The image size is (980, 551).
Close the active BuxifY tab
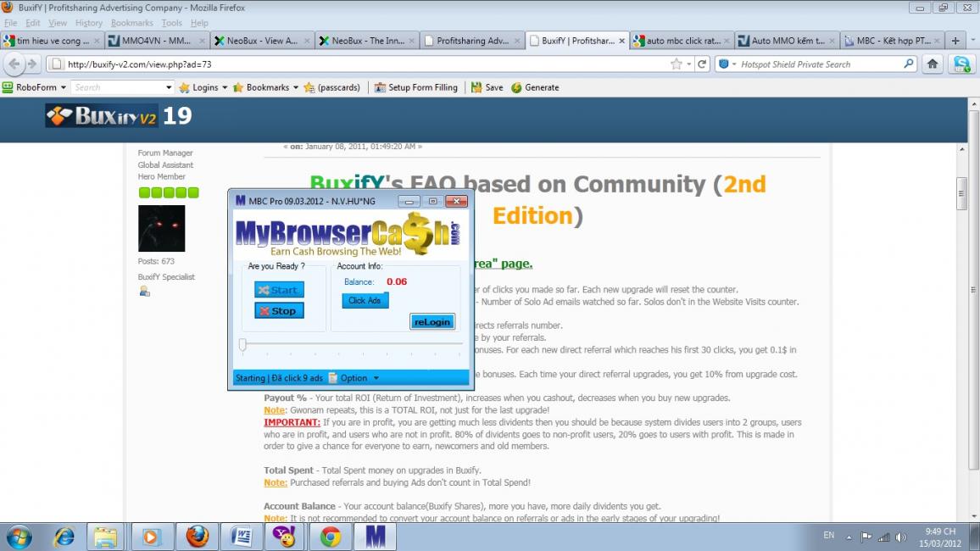pyautogui.click(x=621, y=41)
